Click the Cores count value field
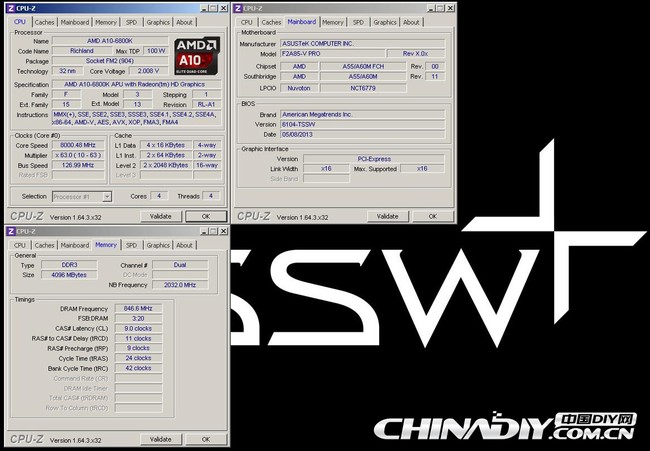This screenshot has width=650, height=451. [159, 196]
